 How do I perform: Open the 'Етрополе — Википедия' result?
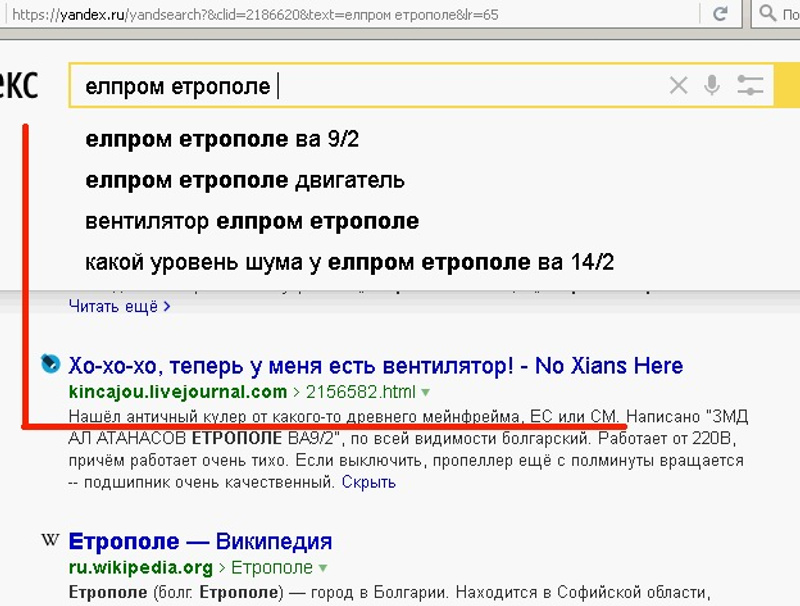pos(200,542)
